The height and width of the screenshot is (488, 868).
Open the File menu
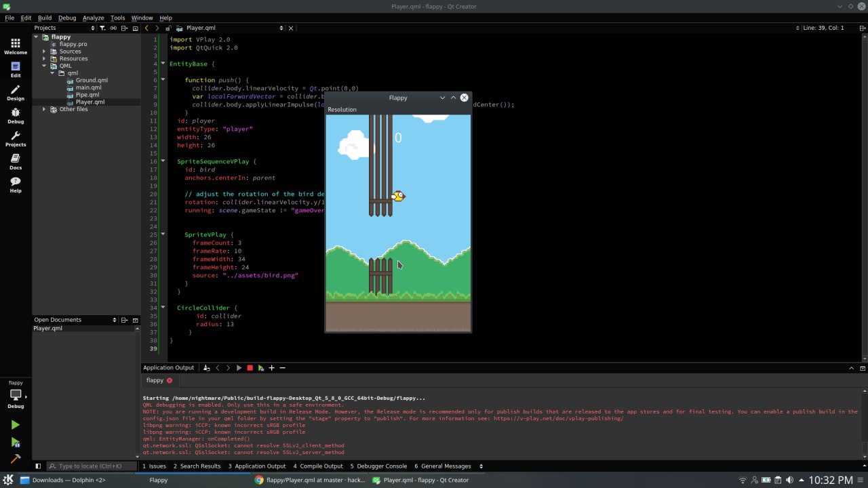click(x=9, y=18)
